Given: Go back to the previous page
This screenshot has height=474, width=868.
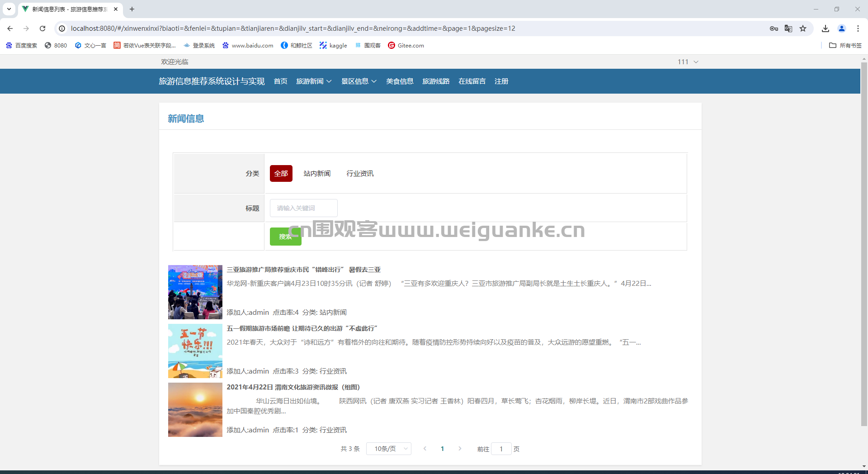Looking at the screenshot, I should pyautogui.click(x=10, y=28).
